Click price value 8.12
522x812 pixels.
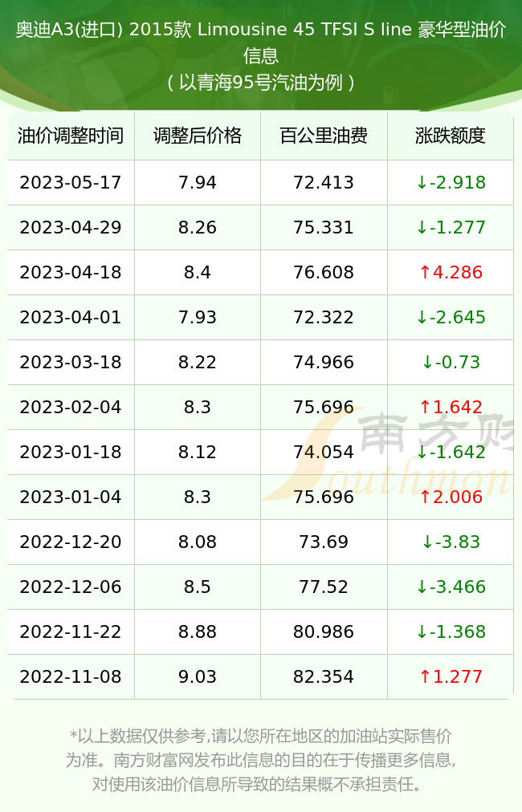point(198,452)
